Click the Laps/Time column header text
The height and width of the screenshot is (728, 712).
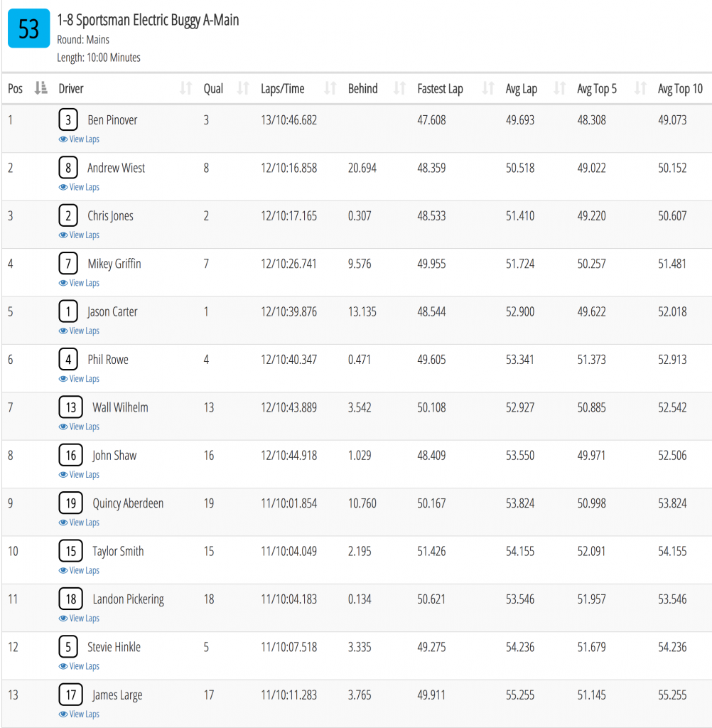(x=283, y=88)
